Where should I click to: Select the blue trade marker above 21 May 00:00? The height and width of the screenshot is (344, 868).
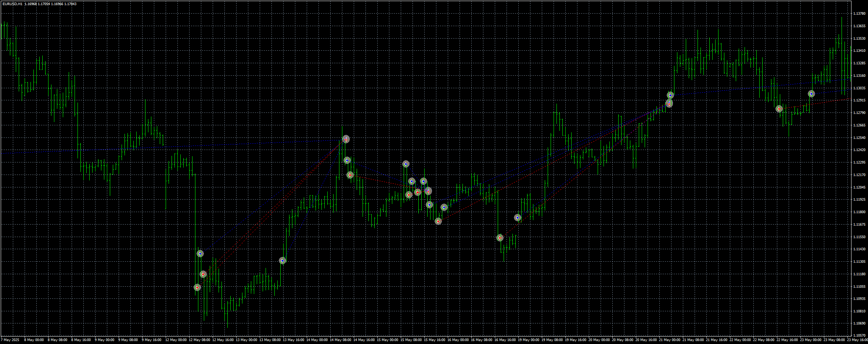point(670,95)
